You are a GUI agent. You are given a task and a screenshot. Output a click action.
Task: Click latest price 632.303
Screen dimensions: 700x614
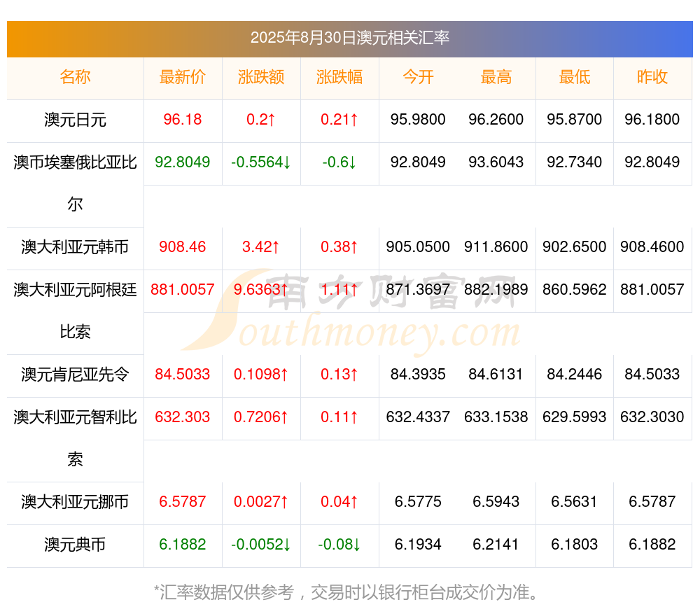tap(183, 417)
